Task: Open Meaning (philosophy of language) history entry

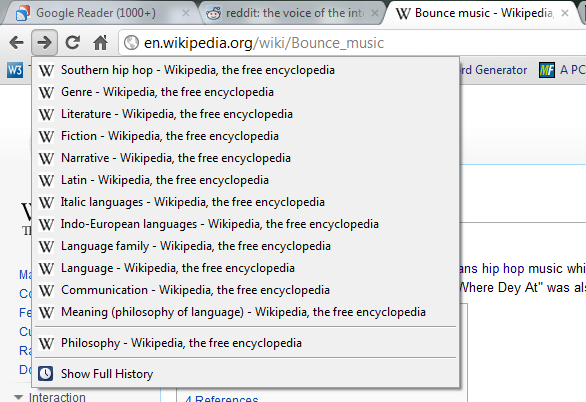Action: (x=246, y=312)
